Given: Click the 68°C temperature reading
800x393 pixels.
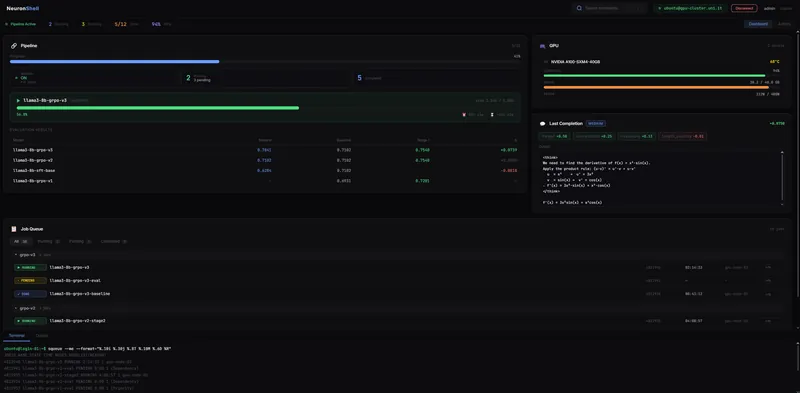Looking at the screenshot, I should pyautogui.click(x=774, y=61).
